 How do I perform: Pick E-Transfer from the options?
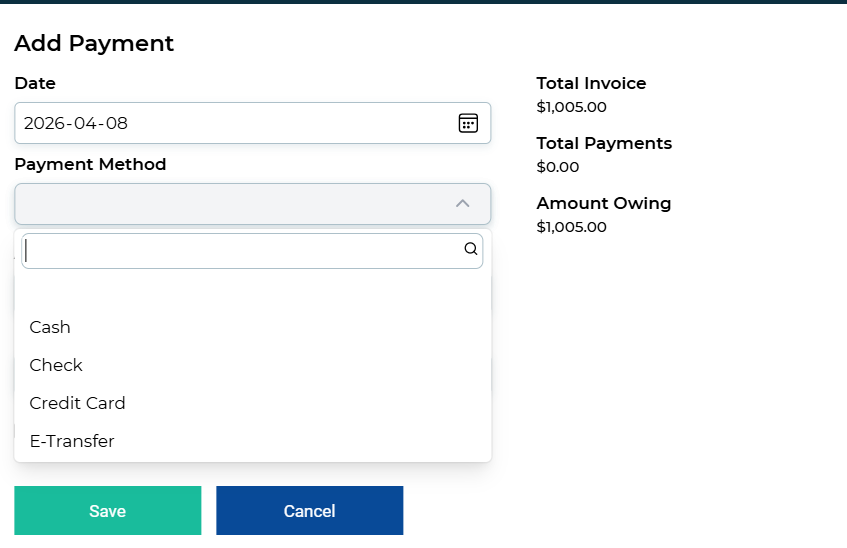click(72, 441)
